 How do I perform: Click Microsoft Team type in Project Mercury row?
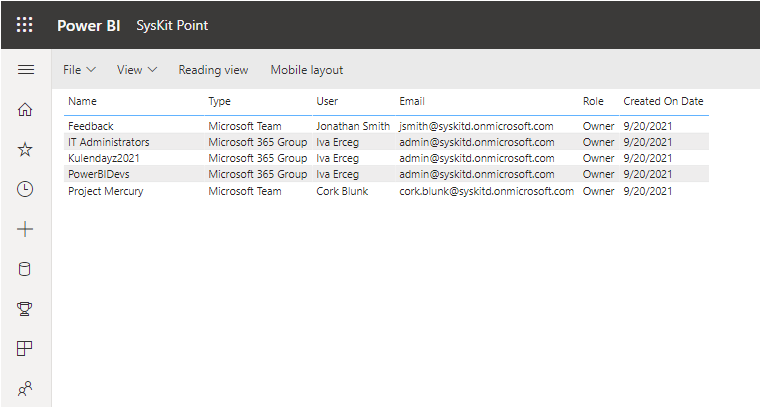tap(245, 191)
